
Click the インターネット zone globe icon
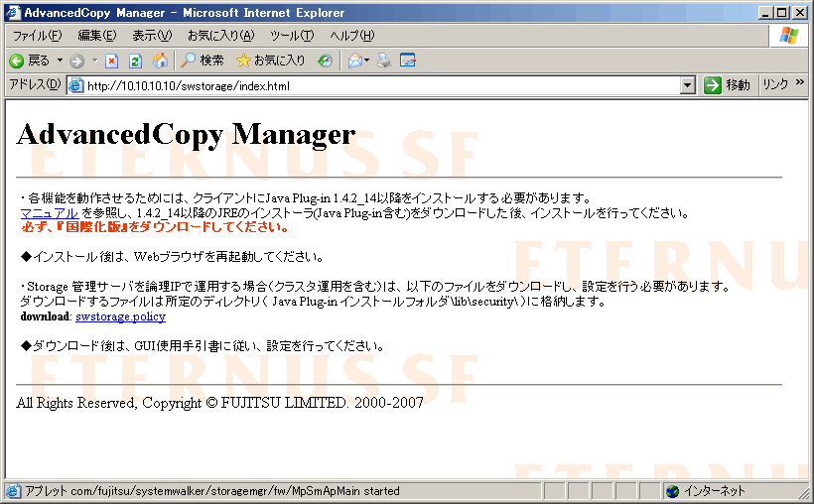point(672,491)
